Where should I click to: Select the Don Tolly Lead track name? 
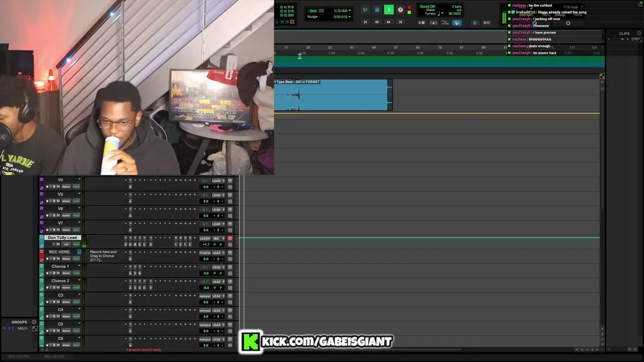[x=62, y=238]
